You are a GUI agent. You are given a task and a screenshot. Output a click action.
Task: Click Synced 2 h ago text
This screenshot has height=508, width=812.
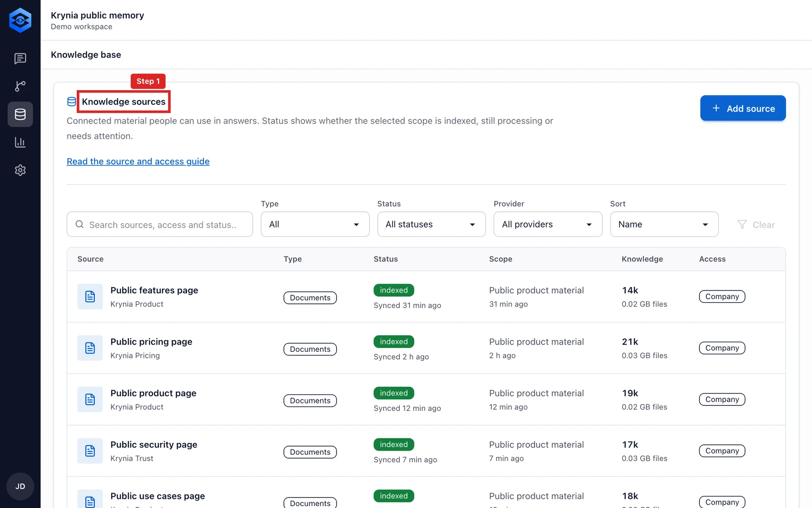[401, 357]
